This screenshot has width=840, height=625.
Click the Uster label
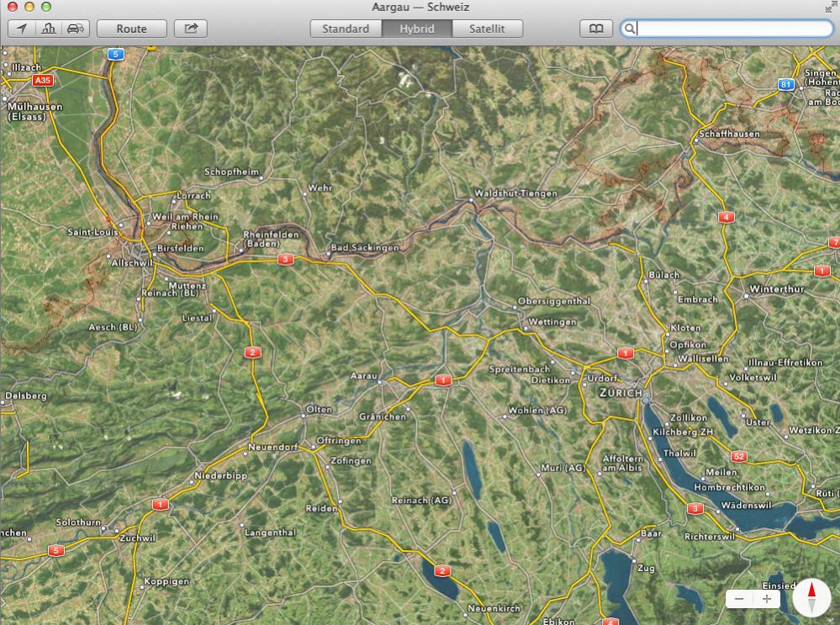(x=758, y=421)
